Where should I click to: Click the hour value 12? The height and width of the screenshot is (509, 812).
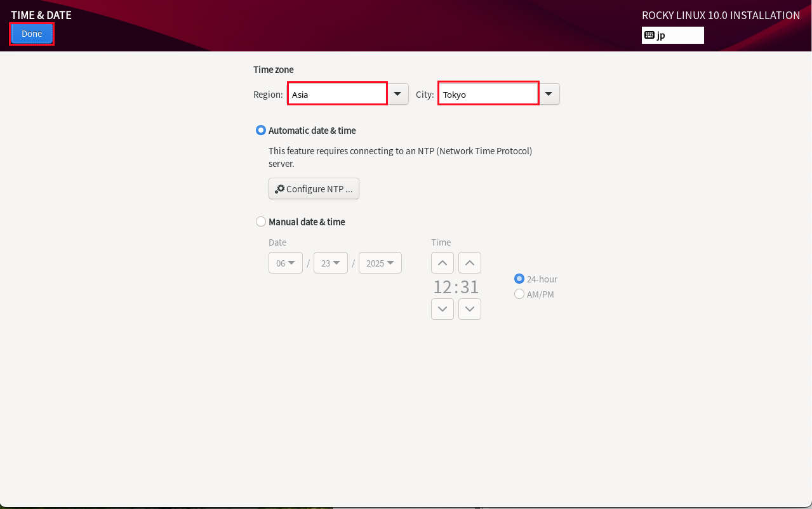443,287
